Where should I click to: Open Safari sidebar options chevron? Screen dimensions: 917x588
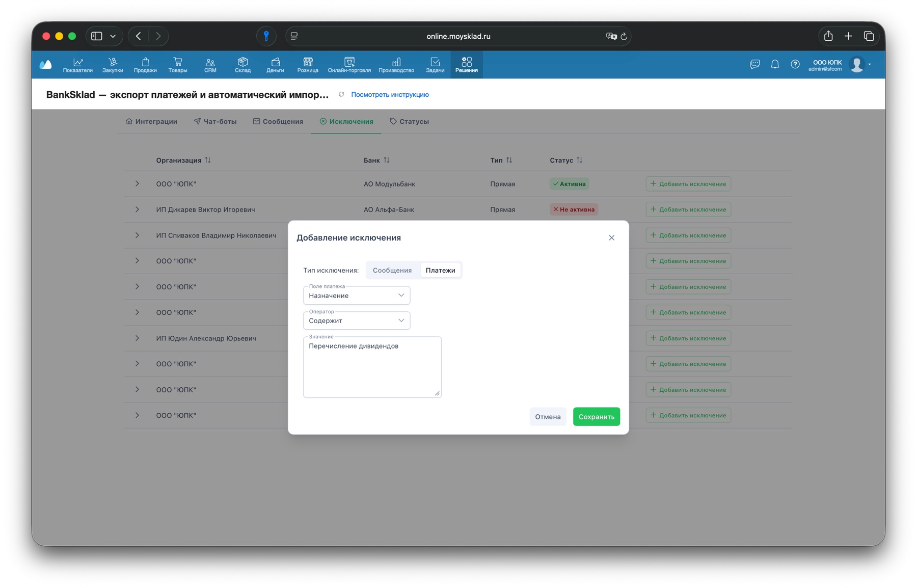click(x=113, y=36)
